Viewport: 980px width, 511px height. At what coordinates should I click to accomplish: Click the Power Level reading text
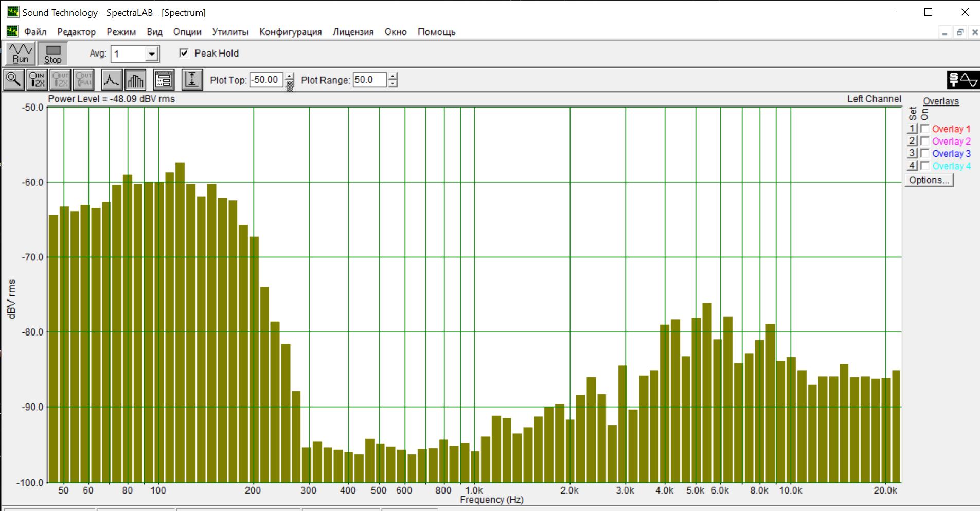tap(112, 99)
